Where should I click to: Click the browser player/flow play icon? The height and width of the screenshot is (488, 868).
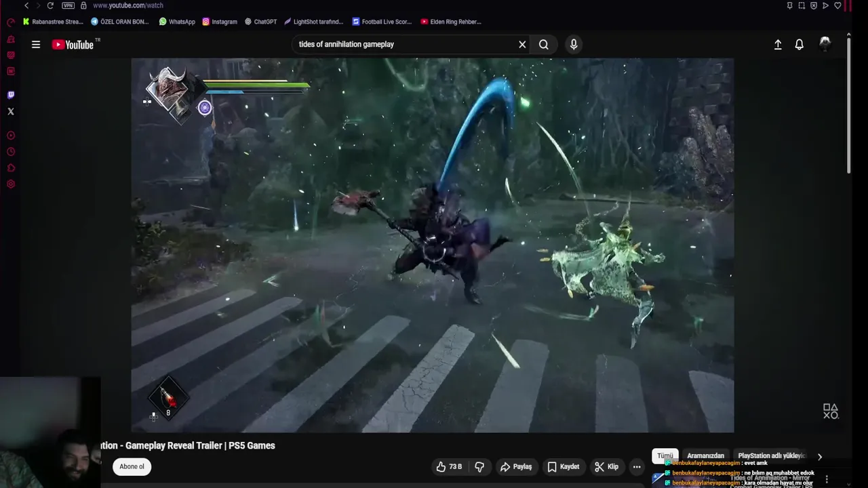click(825, 5)
